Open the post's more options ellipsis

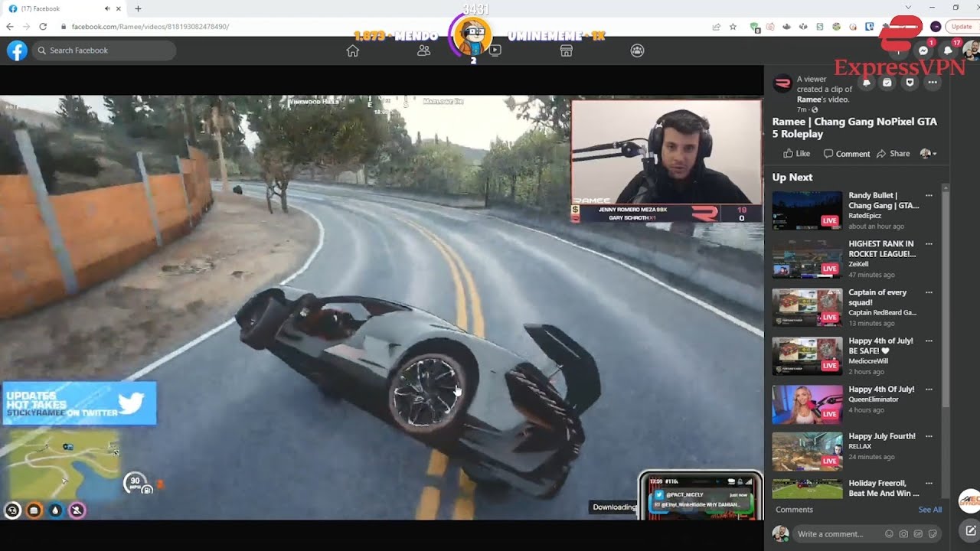coord(932,82)
